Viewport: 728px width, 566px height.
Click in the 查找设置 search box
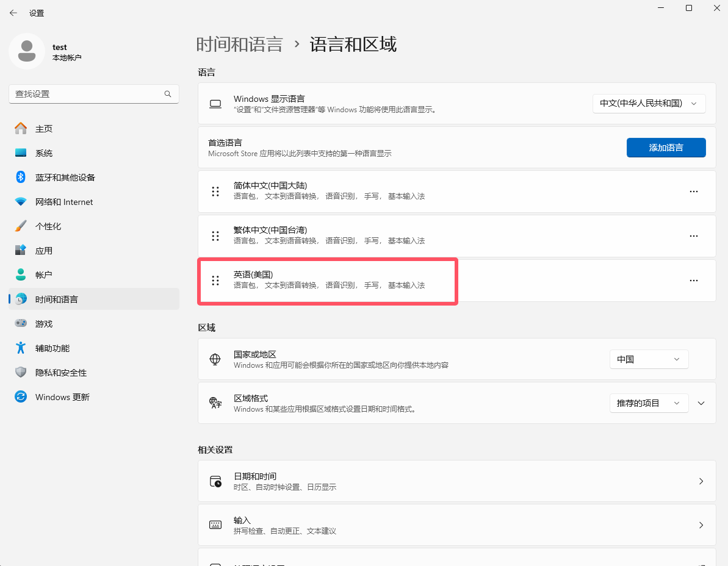[94, 94]
